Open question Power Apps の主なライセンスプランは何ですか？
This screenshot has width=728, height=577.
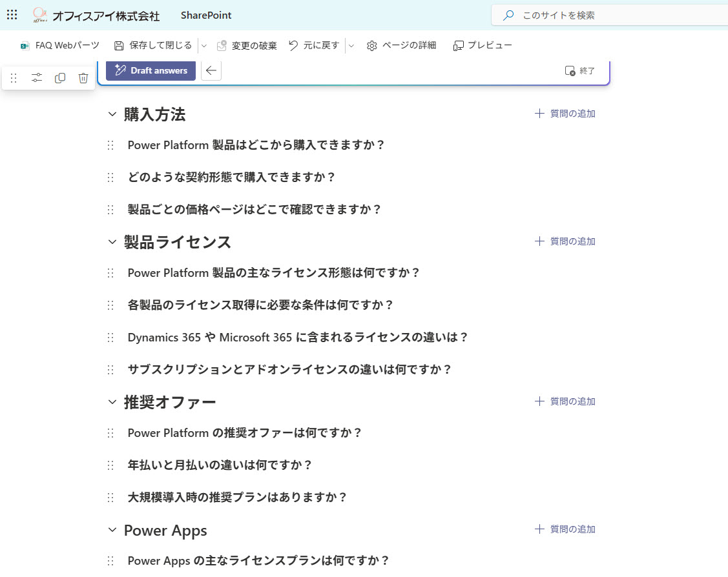pos(258,561)
